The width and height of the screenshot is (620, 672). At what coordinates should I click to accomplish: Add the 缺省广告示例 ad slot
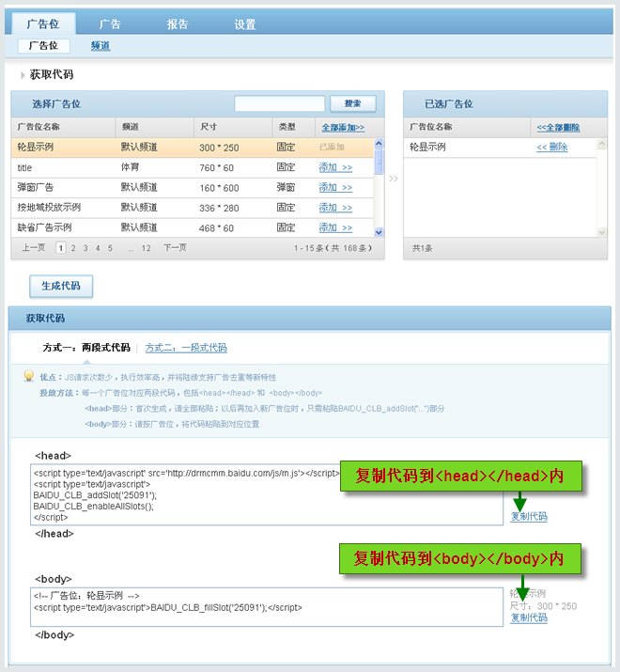tap(335, 228)
